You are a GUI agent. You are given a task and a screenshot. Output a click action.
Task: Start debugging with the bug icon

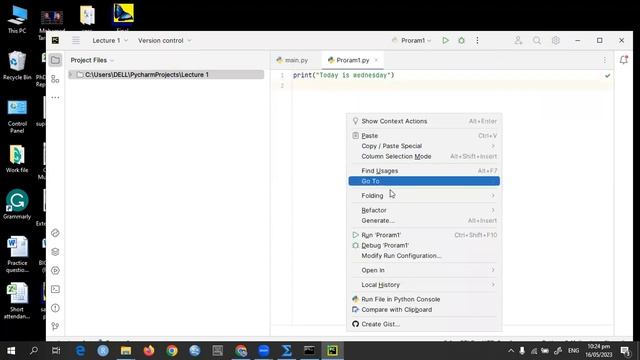tap(461, 40)
